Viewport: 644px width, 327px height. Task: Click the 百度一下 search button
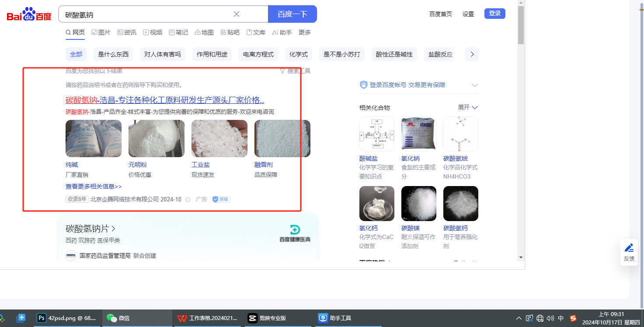point(292,14)
